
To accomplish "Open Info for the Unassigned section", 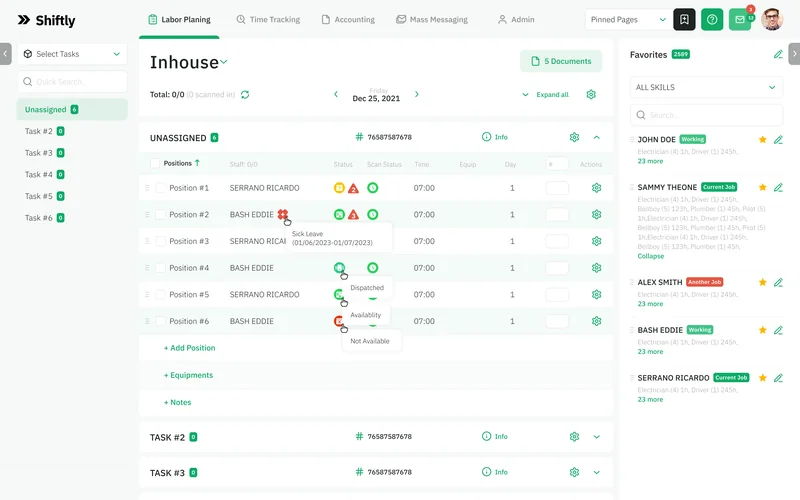I will [495, 137].
